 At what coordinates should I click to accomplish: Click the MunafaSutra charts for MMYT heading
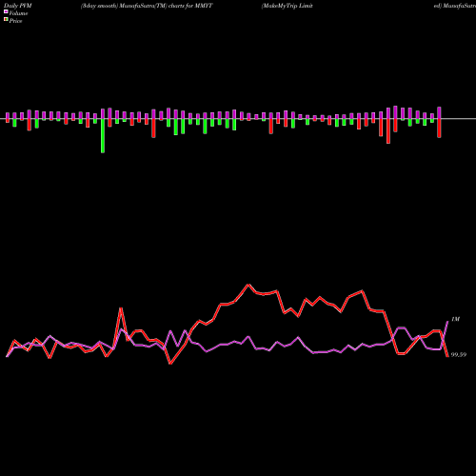coord(147,6)
